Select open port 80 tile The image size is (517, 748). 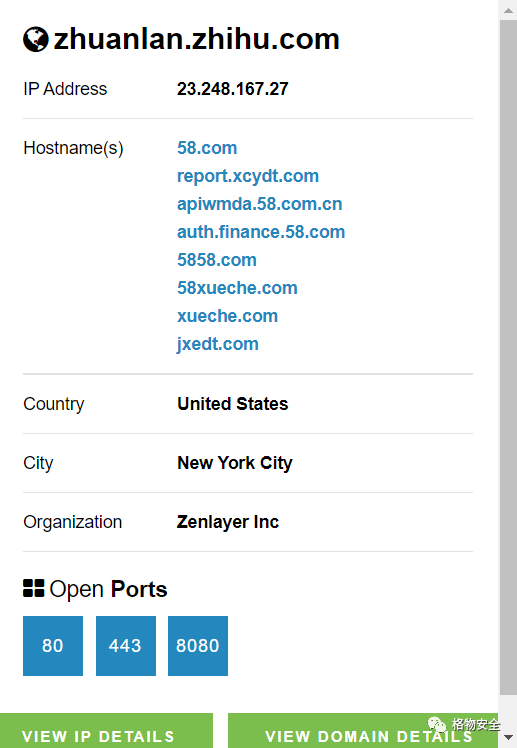(53, 645)
